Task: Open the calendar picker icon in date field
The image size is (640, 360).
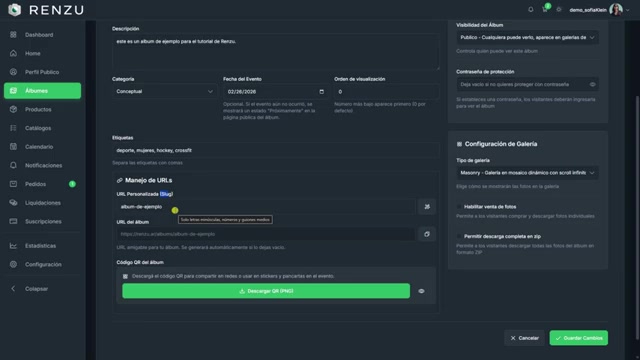Action: tap(322, 91)
